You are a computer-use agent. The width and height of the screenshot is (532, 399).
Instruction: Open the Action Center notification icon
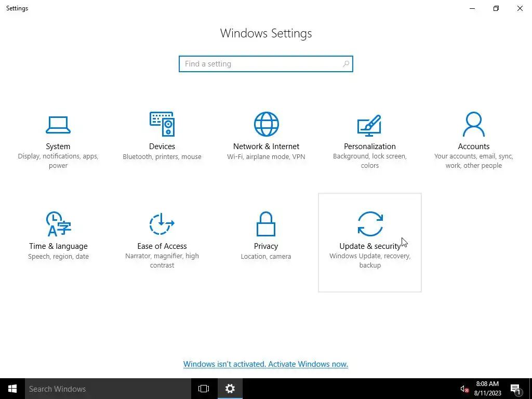pos(515,389)
